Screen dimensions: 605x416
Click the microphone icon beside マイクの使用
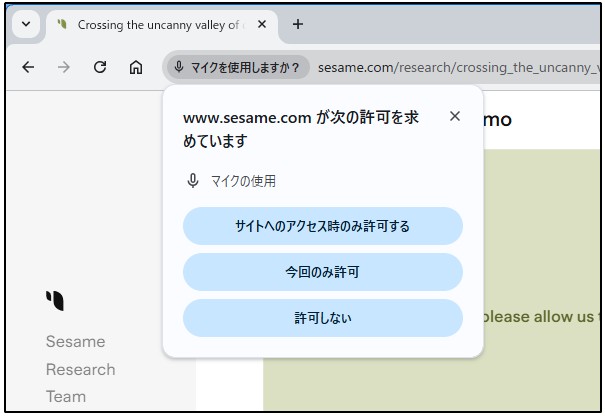[193, 181]
